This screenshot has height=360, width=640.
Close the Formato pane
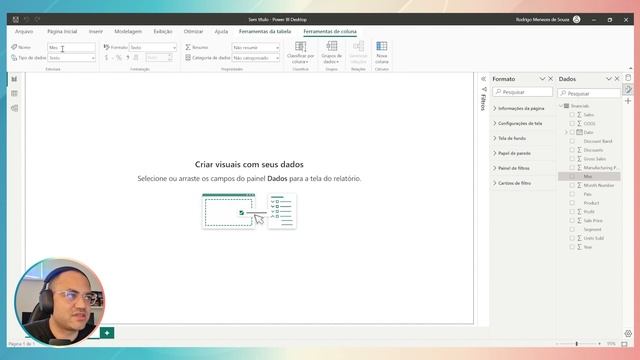551,79
